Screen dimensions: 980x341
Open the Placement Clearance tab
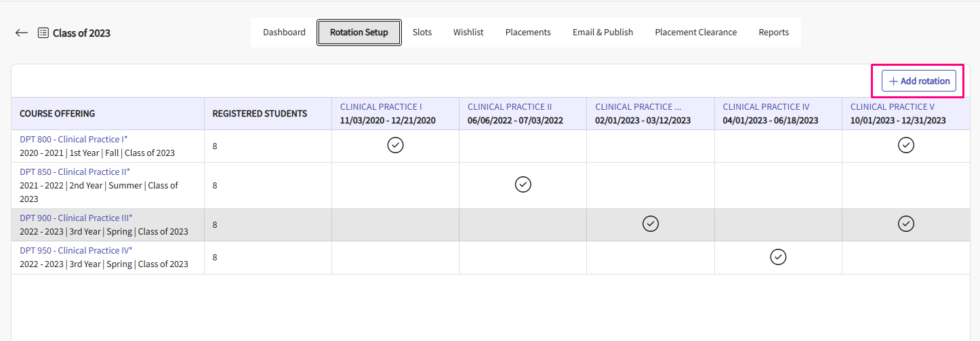(695, 33)
